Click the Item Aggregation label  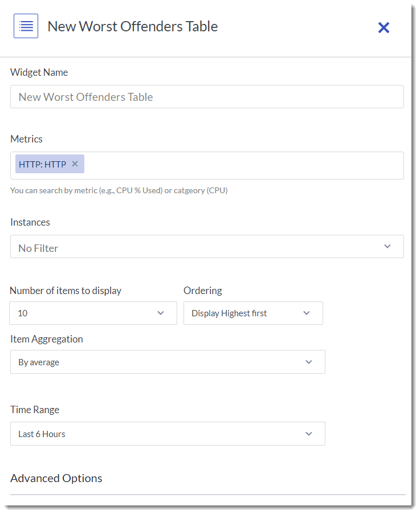pos(47,339)
